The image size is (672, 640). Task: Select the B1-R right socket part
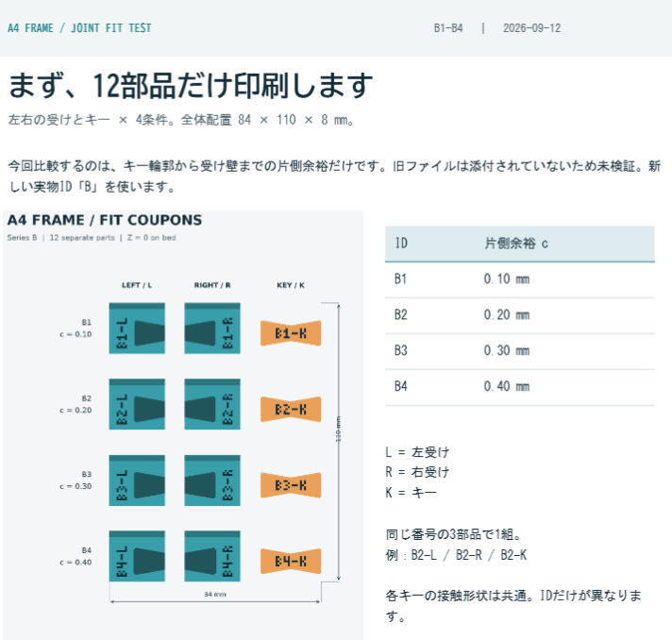(212, 328)
